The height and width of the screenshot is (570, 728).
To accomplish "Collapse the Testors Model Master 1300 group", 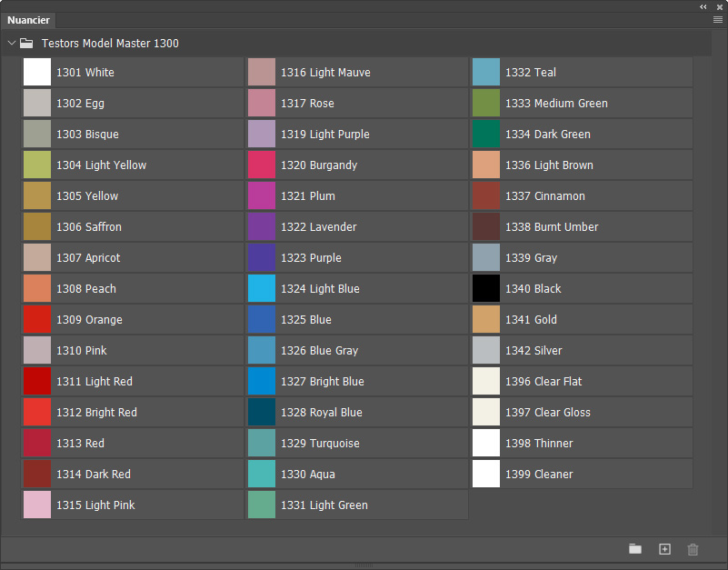I will (11, 43).
